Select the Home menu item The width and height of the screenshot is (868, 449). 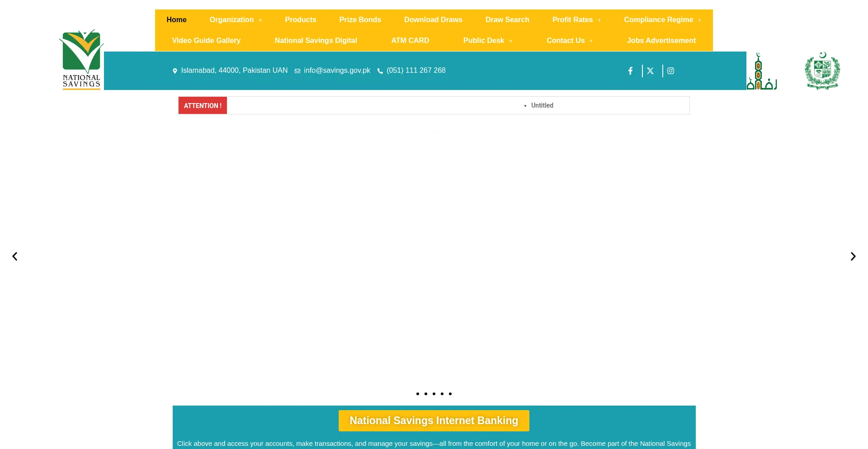pos(176,20)
